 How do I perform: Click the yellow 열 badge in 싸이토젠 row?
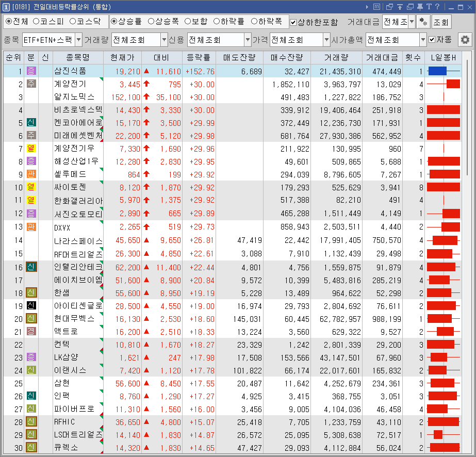[31, 187]
